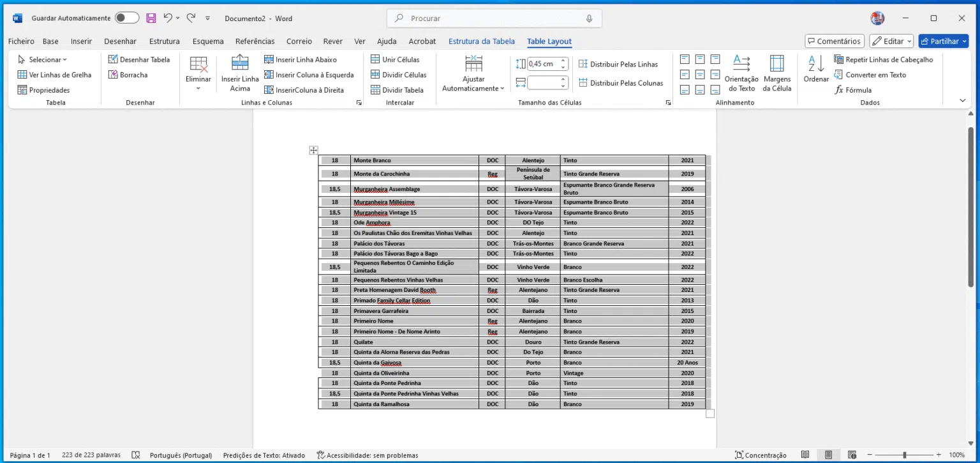Toggle Ver Linhas de Grelha

coord(54,75)
